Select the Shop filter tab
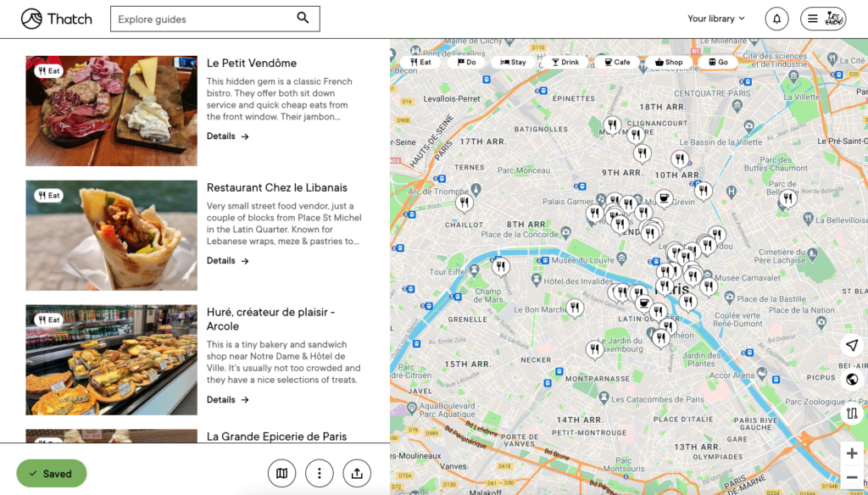Image resolution: width=868 pixels, height=495 pixels. 669,62
